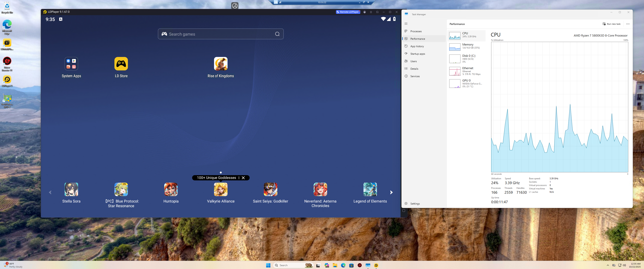Open LDPlayer title bar menu icon

pyautogui.click(x=371, y=12)
